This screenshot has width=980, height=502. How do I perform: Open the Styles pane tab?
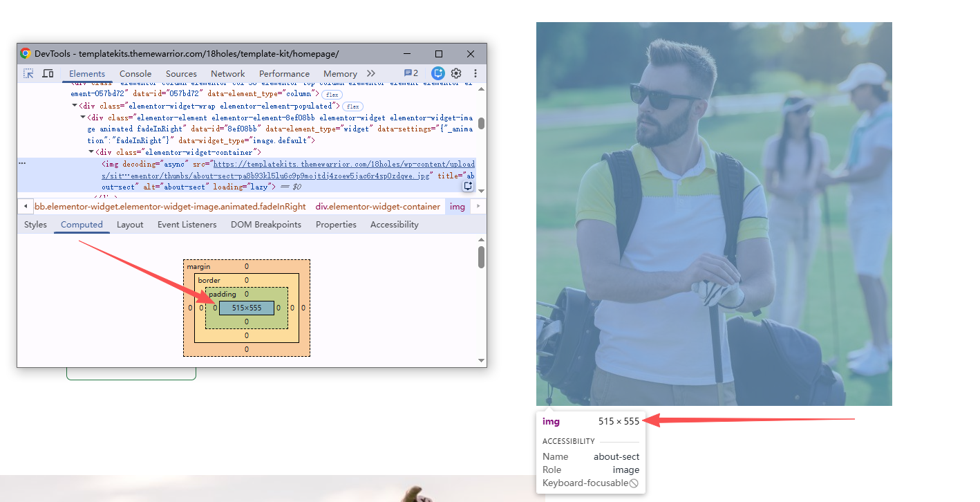pyautogui.click(x=35, y=225)
